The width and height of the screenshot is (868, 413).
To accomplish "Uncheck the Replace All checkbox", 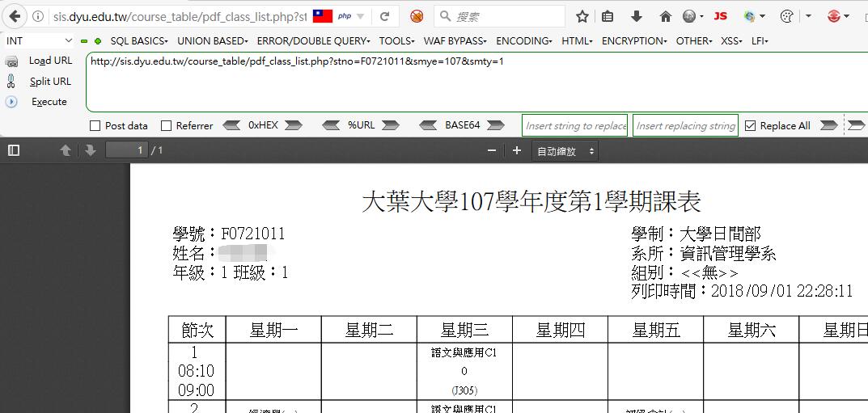I will coord(750,126).
